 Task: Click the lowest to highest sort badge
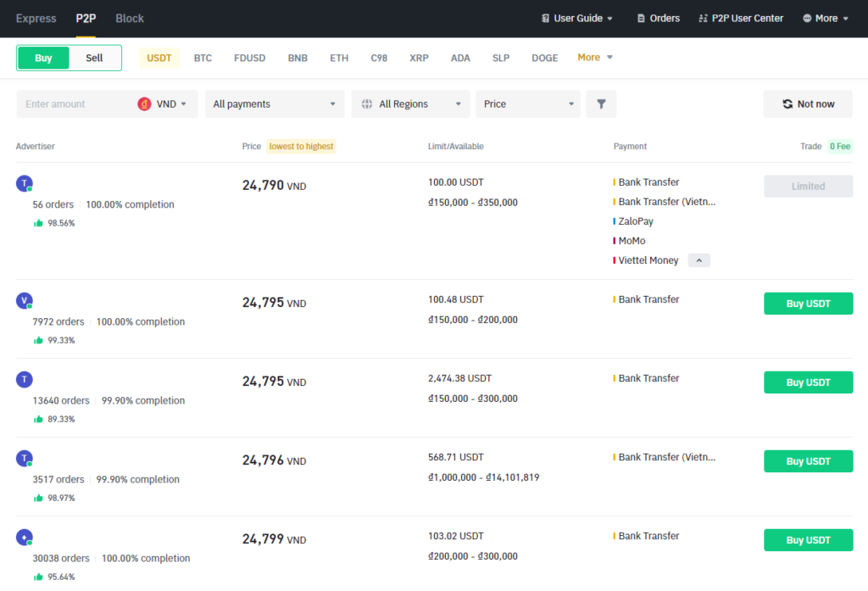point(301,146)
